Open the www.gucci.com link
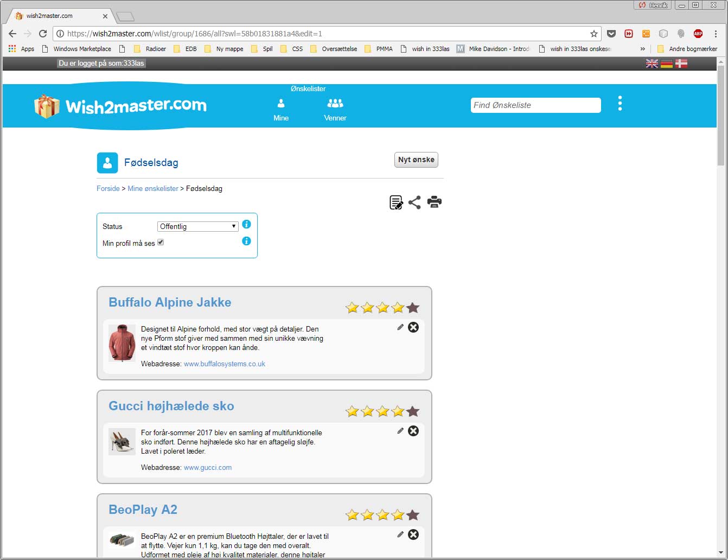The image size is (728, 560). click(208, 467)
